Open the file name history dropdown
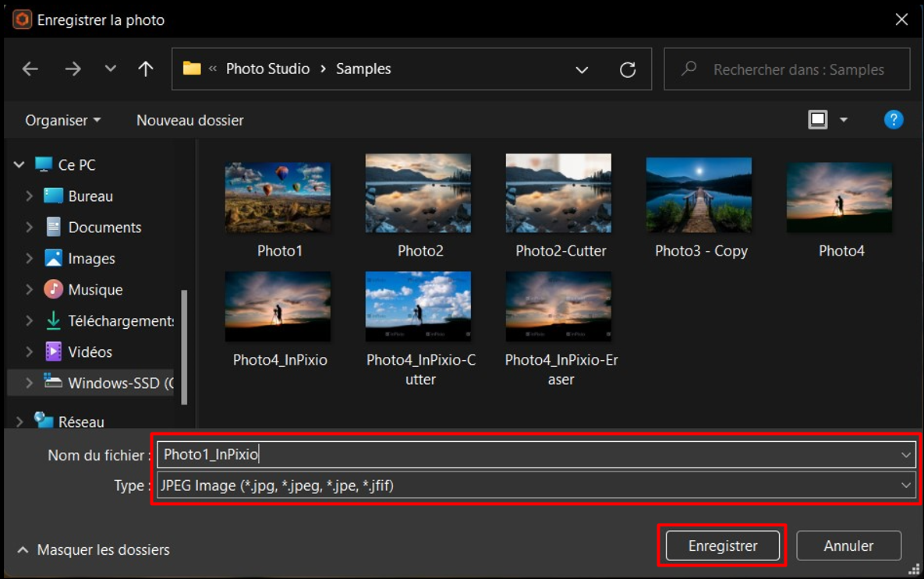This screenshot has height=579, width=924. click(x=906, y=455)
